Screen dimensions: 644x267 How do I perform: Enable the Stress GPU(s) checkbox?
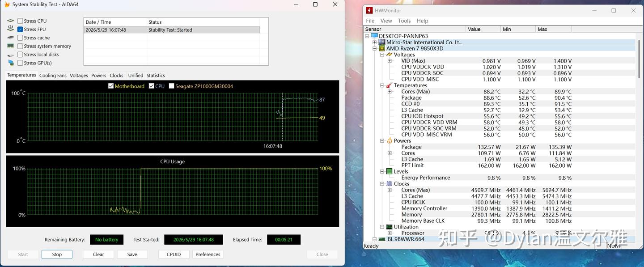(20, 63)
